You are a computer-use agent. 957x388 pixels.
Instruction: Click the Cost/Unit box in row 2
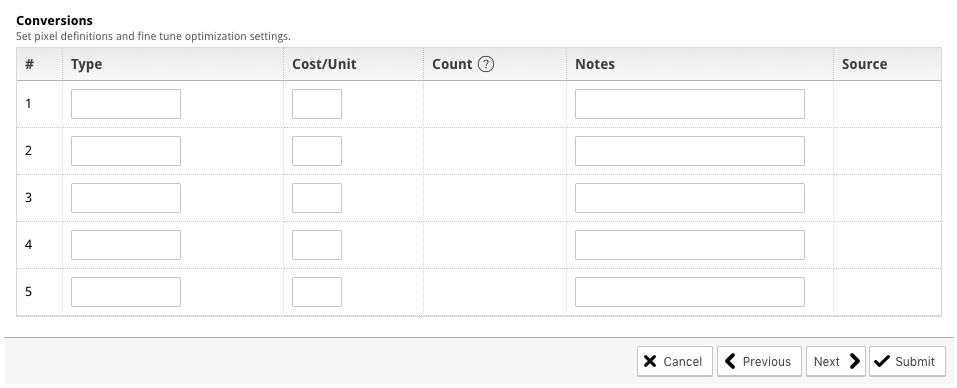(x=317, y=151)
